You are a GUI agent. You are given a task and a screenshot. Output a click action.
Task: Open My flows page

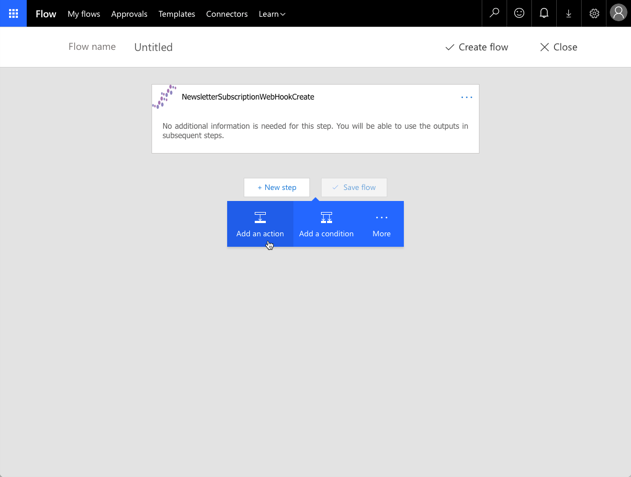pyautogui.click(x=84, y=14)
